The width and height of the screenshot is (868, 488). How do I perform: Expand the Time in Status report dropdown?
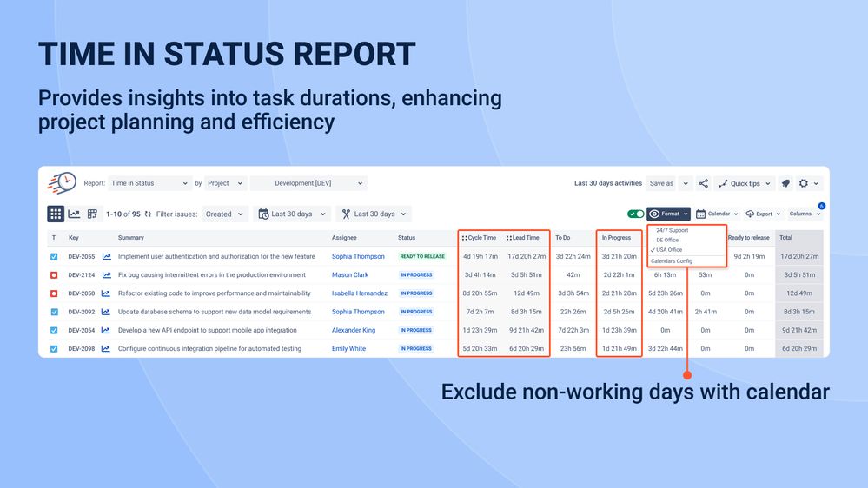[x=149, y=183]
